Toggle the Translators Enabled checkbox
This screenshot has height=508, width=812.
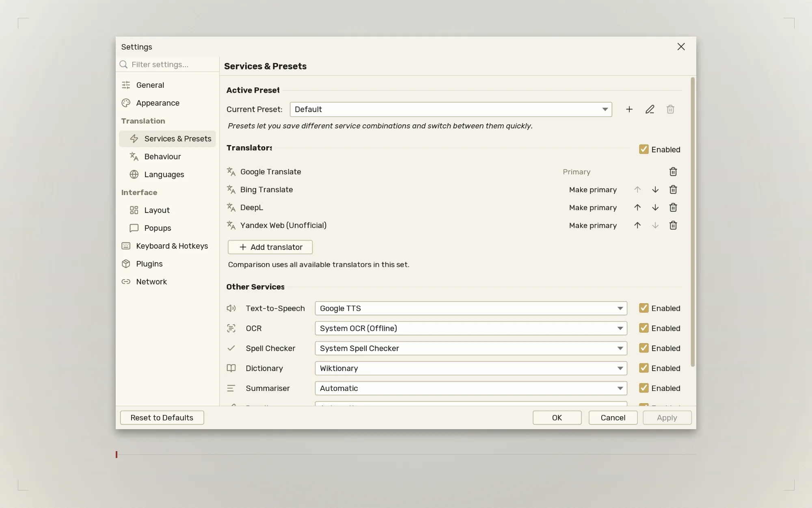(x=644, y=149)
